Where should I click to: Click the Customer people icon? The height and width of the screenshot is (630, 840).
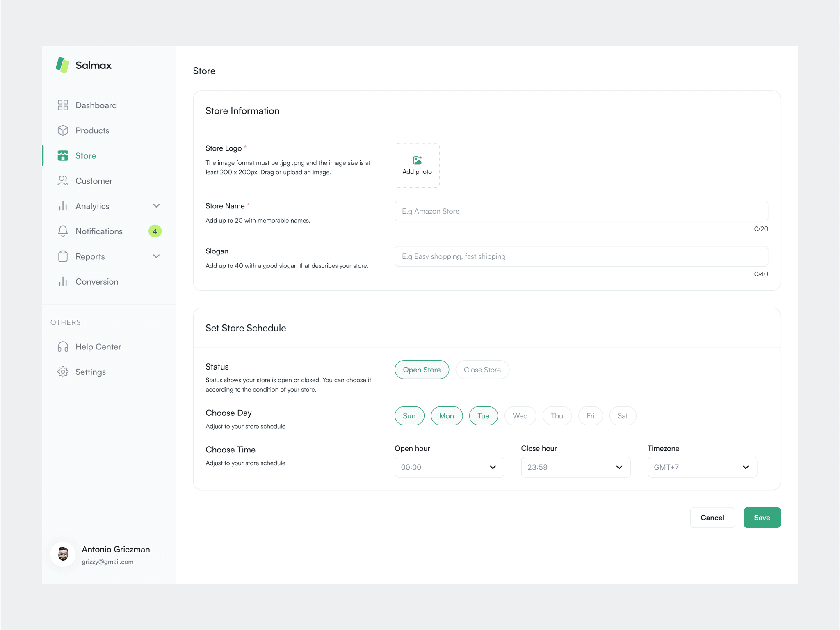click(x=63, y=181)
